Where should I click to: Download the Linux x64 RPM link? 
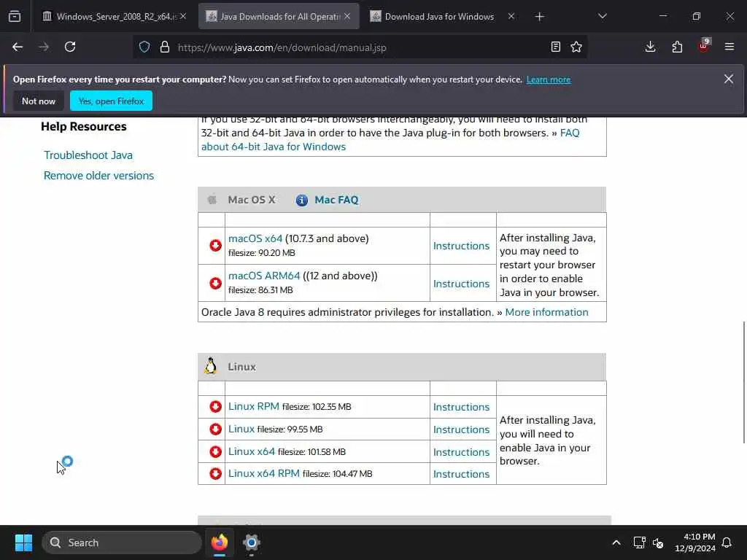(264, 473)
